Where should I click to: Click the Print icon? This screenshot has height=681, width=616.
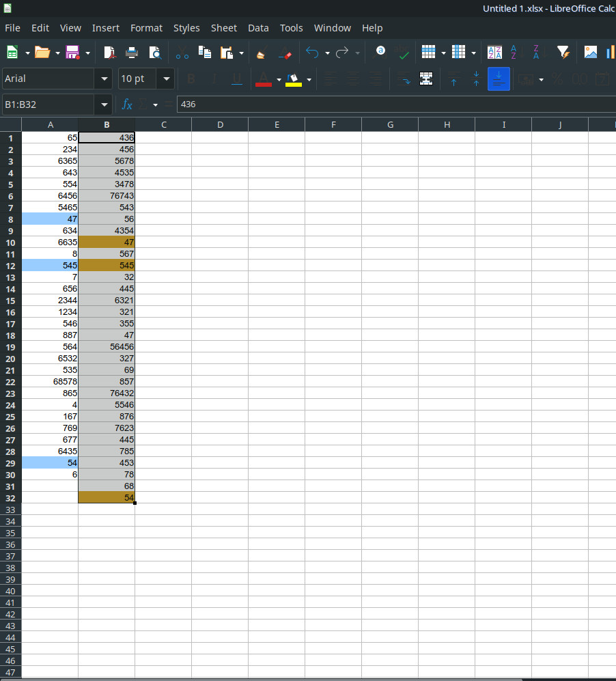[132, 53]
